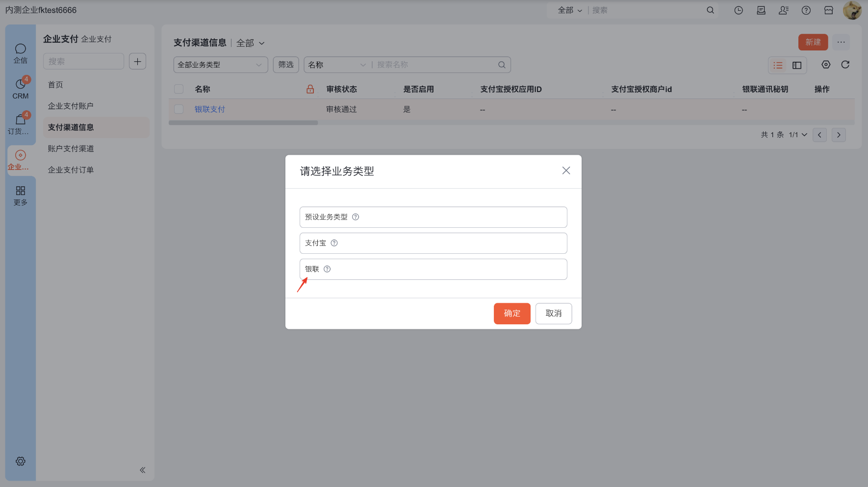868x487 pixels.
Task: Open the CRM module in sidebar
Action: 21,89
